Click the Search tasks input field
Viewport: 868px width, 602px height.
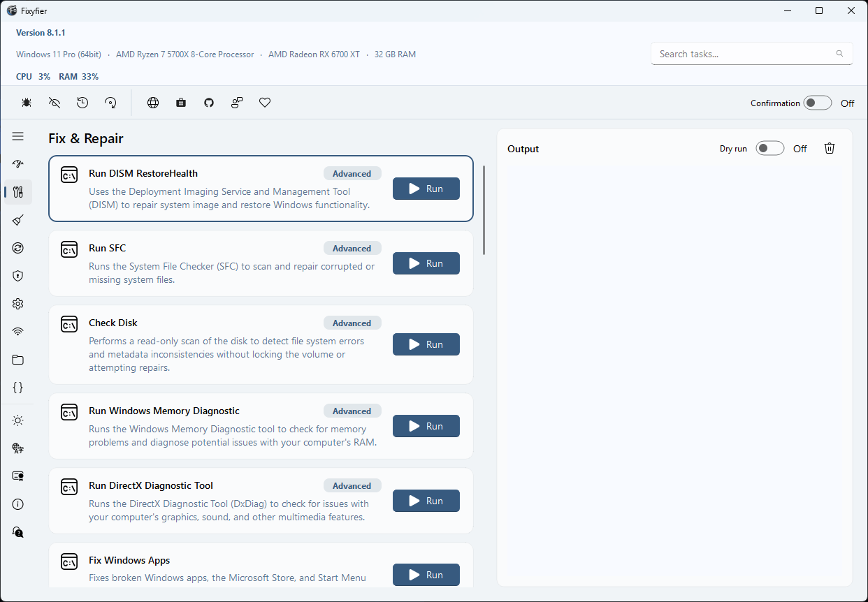752,54
